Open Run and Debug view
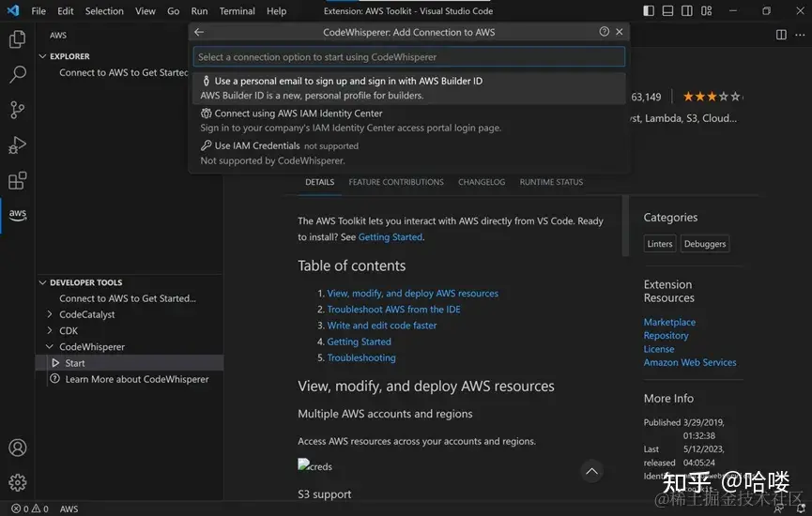Screen dimensions: 812x516 coord(17,145)
